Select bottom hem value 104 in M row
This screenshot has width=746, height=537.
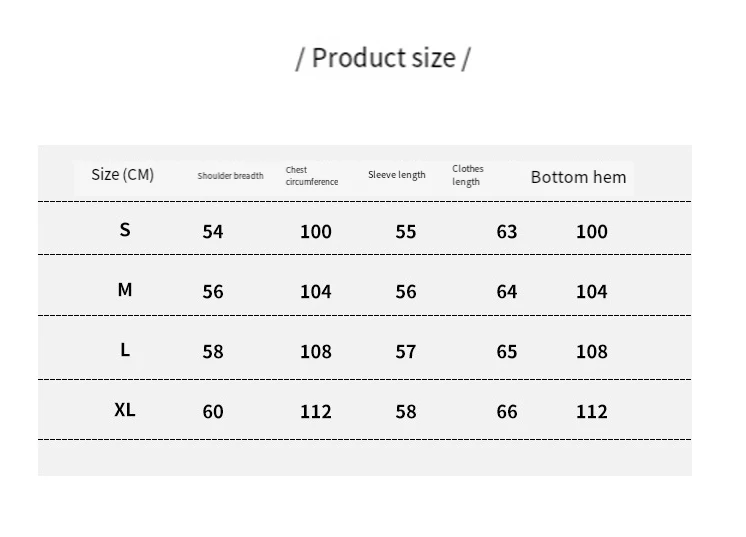click(591, 292)
